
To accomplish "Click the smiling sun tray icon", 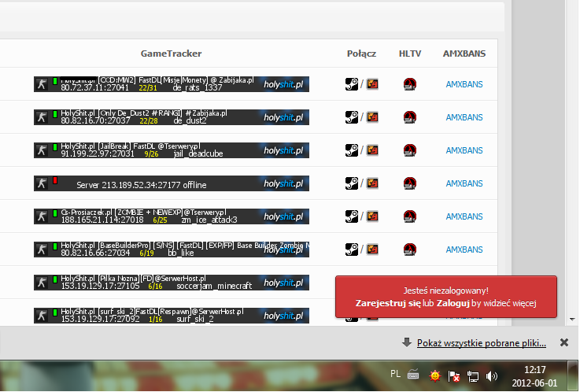I will (434, 376).
